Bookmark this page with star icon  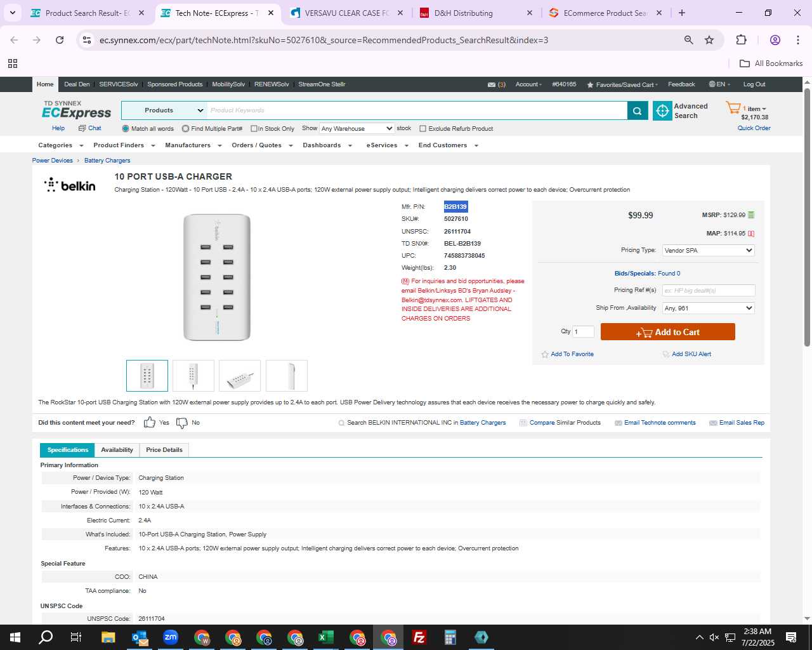pyautogui.click(x=709, y=40)
